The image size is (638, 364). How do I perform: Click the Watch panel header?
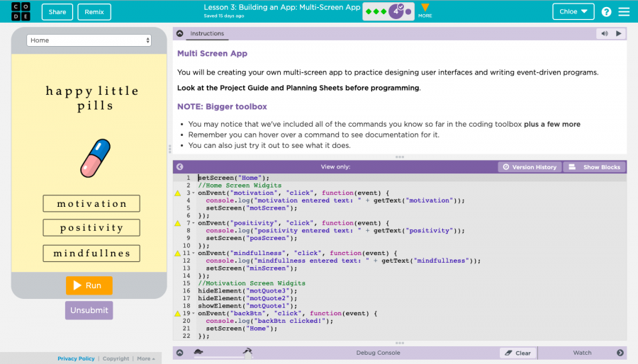point(582,353)
